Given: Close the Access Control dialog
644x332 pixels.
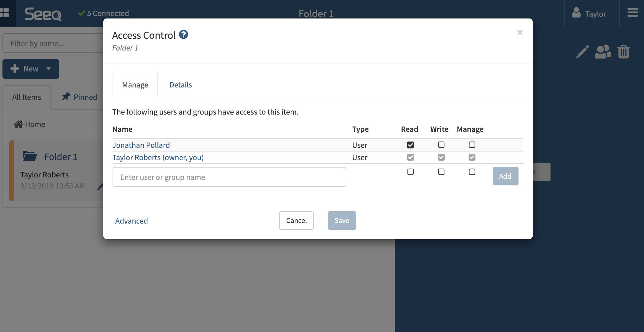Looking at the screenshot, I should [x=520, y=32].
